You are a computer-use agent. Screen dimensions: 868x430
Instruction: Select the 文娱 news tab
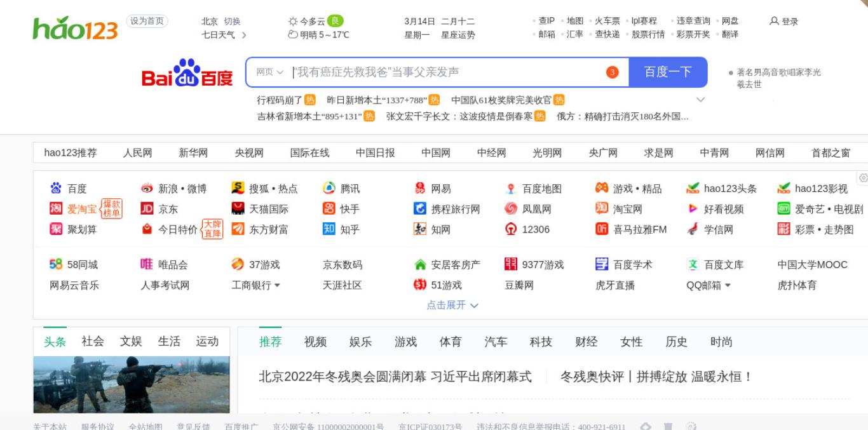pyautogui.click(x=131, y=342)
